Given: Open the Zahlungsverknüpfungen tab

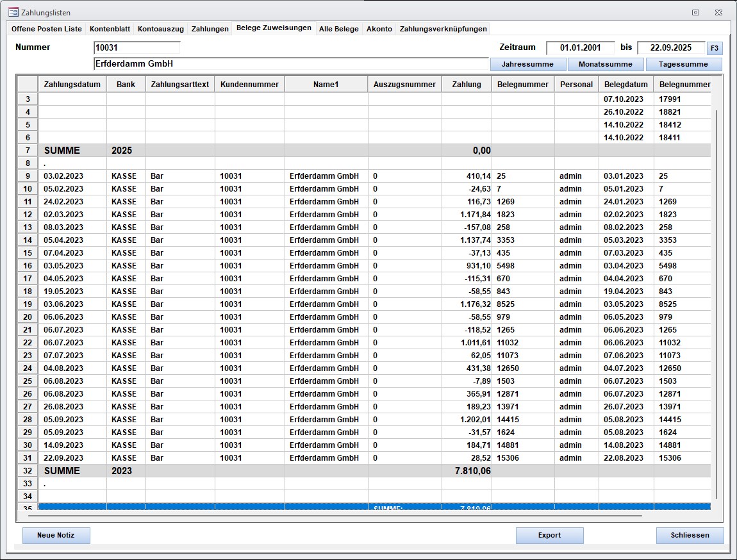Looking at the screenshot, I should (x=443, y=29).
